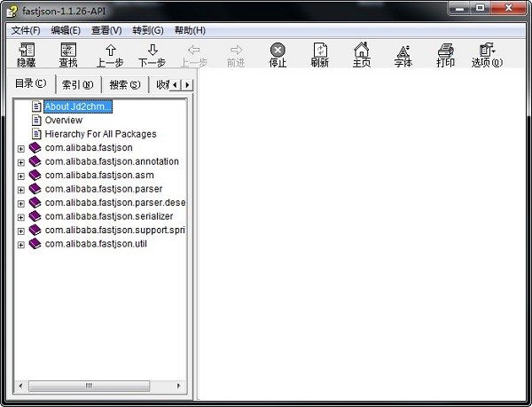Select the com.alibaba.fastjson.util label

click(x=96, y=244)
